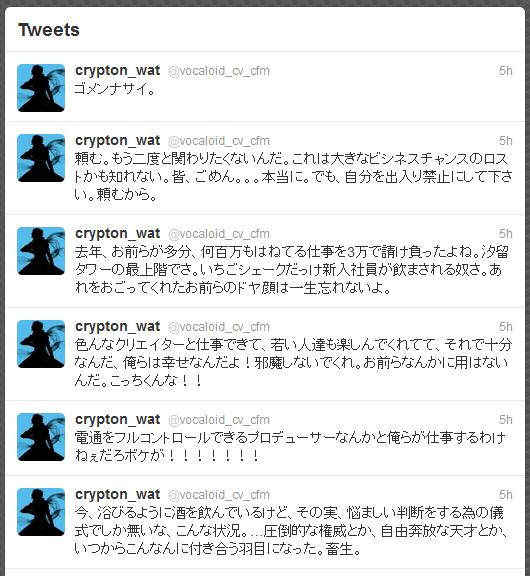
Task: Expand the tweet ending with こっちくんな！！
Action: click(293, 363)
